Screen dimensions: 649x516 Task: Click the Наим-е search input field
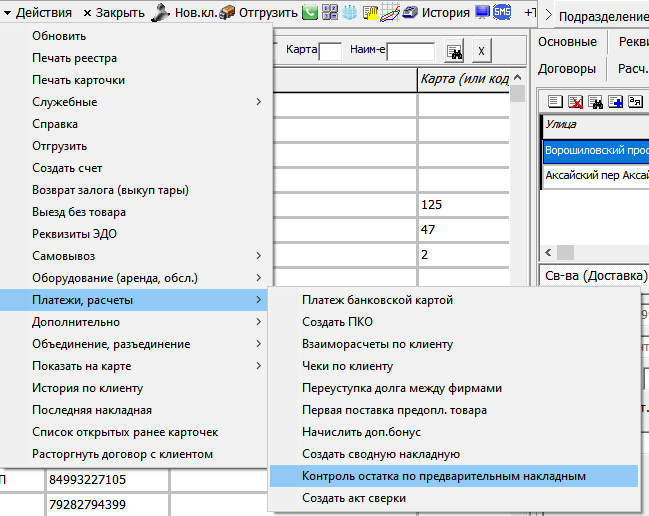click(x=410, y=51)
